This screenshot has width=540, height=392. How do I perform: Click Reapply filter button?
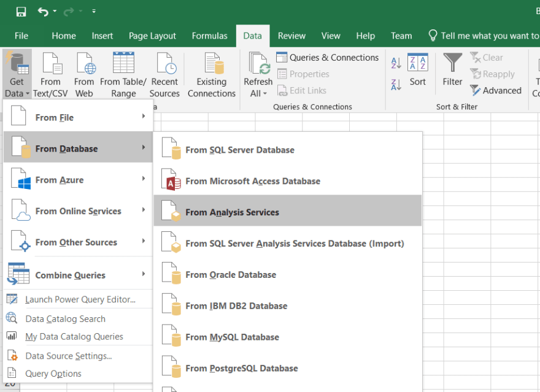(493, 74)
